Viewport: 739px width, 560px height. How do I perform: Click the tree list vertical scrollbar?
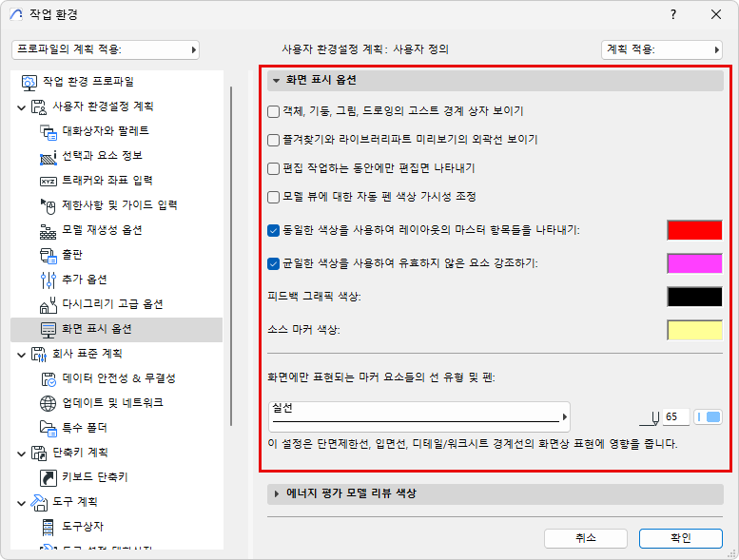[231, 256]
